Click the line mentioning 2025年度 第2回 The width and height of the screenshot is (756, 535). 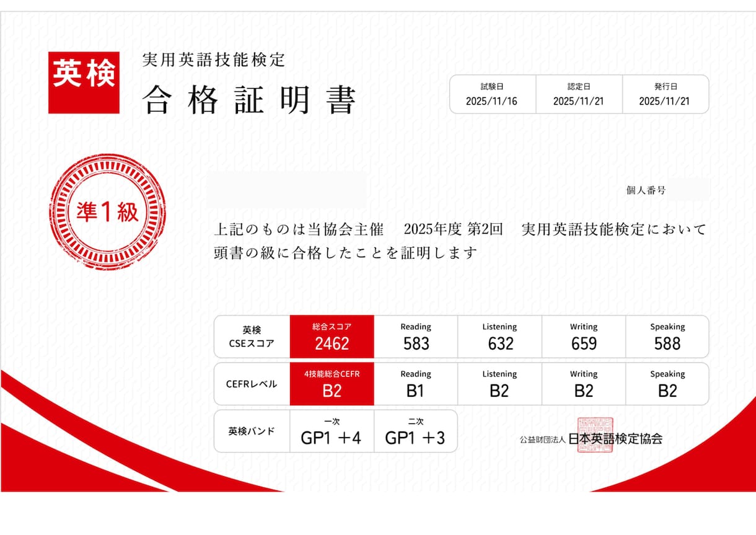(460, 229)
